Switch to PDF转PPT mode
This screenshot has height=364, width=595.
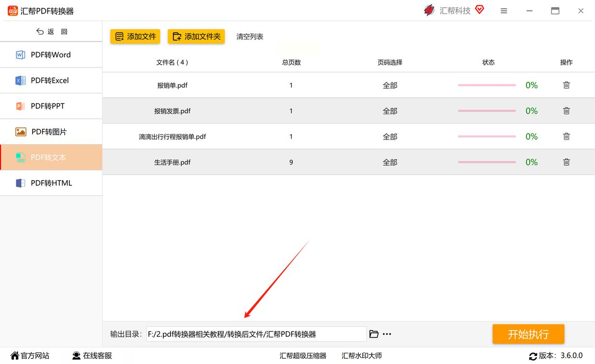click(51, 106)
